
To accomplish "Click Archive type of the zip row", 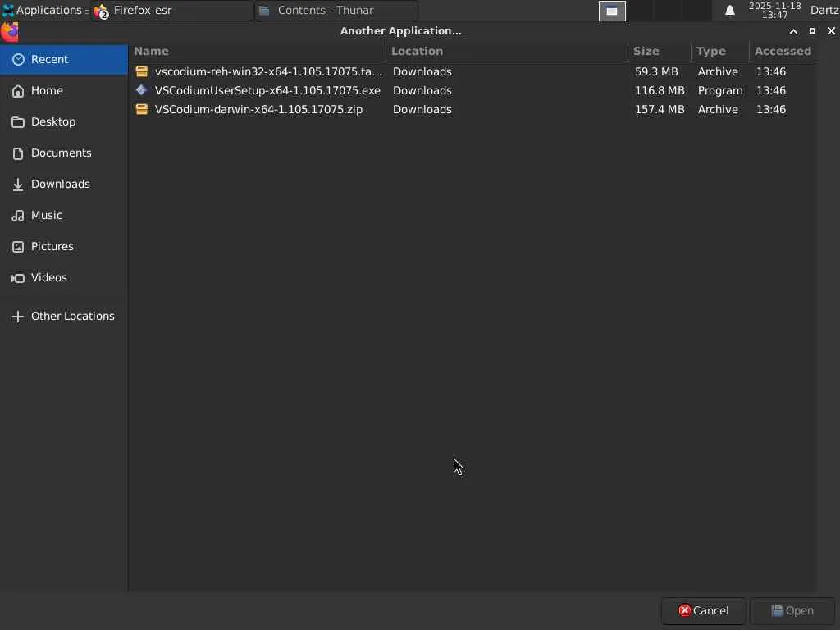I will (718, 109).
